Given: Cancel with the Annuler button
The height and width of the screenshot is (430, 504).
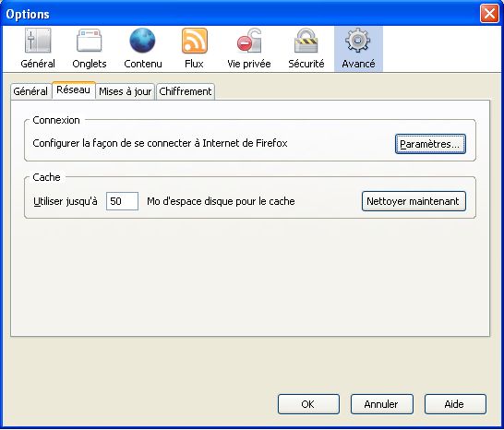Looking at the screenshot, I should click(381, 404).
